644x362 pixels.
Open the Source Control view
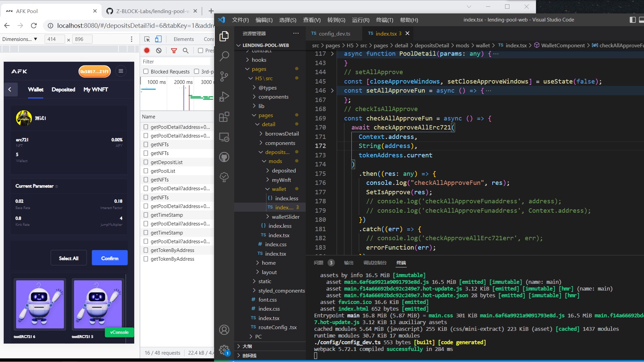(x=224, y=76)
